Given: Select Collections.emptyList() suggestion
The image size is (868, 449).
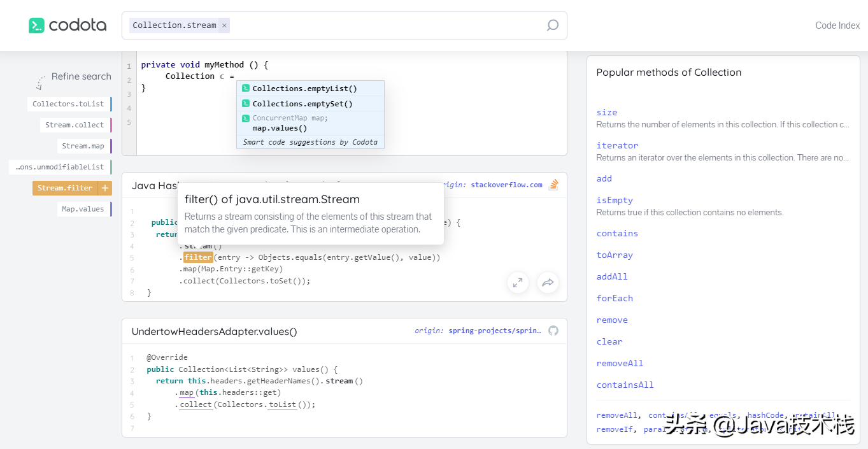Looking at the screenshot, I should point(304,89).
